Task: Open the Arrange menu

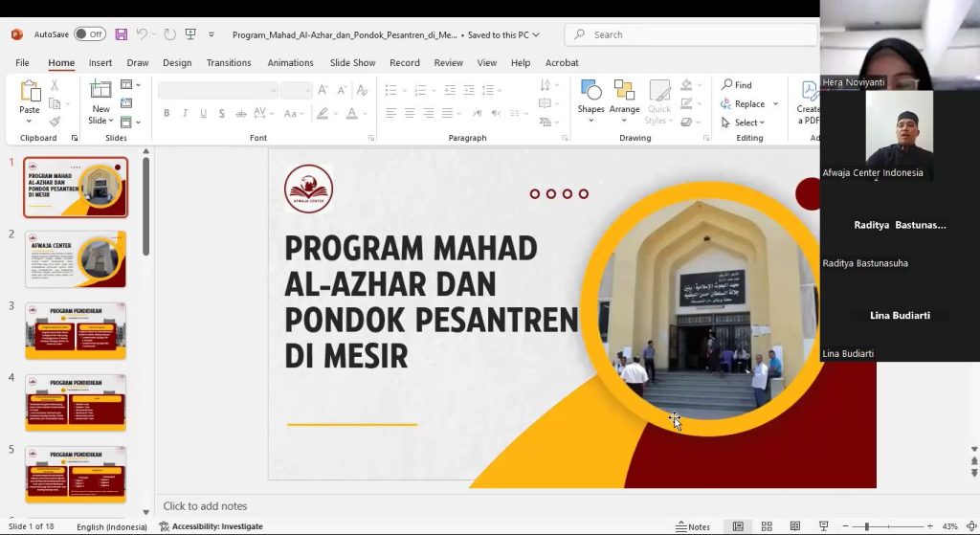Action: point(624,100)
